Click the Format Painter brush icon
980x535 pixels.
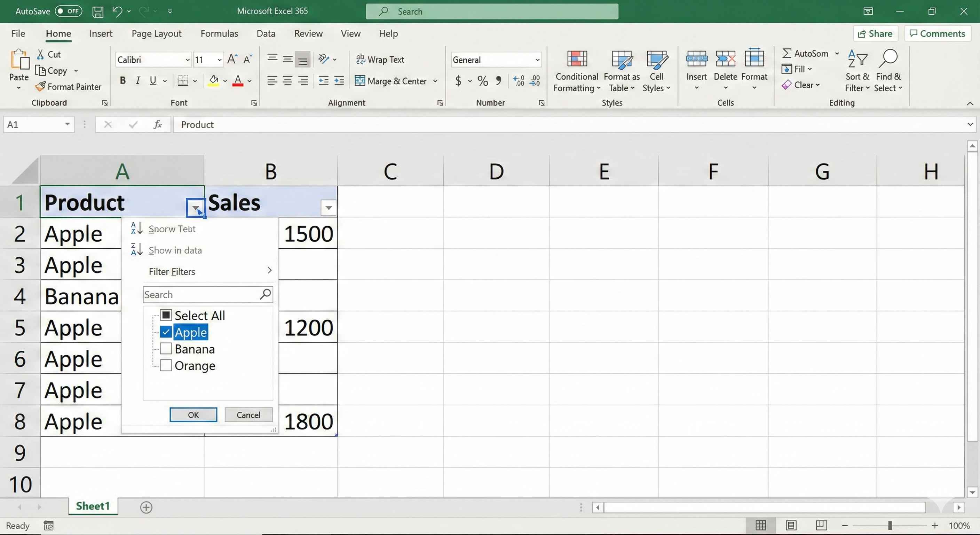click(x=40, y=86)
